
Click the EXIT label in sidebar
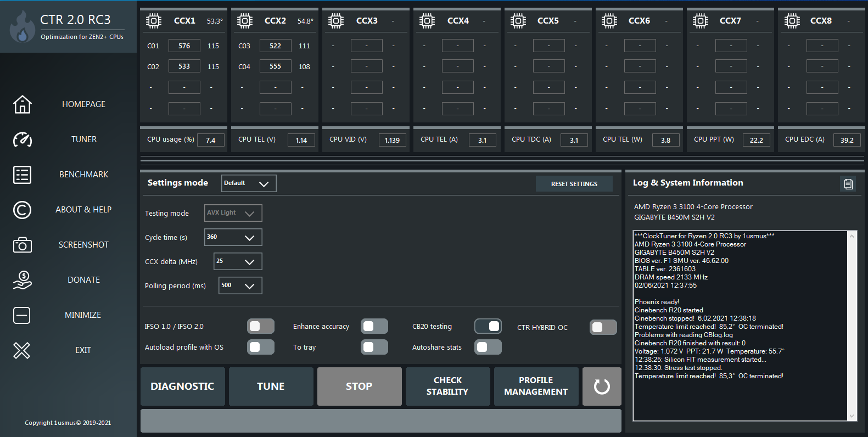tap(83, 350)
